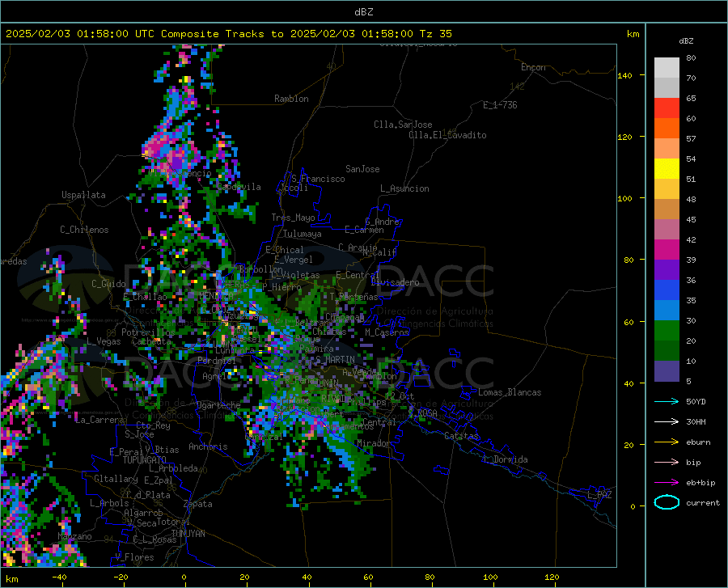Pick the purple 36 dBZ color swatch
Screen dimensions: 728x588
coord(667,270)
